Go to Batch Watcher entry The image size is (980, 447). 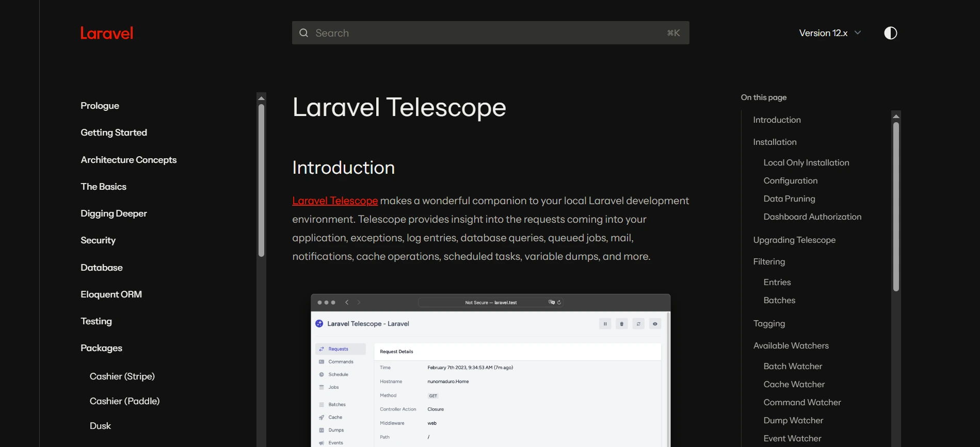pyautogui.click(x=793, y=366)
